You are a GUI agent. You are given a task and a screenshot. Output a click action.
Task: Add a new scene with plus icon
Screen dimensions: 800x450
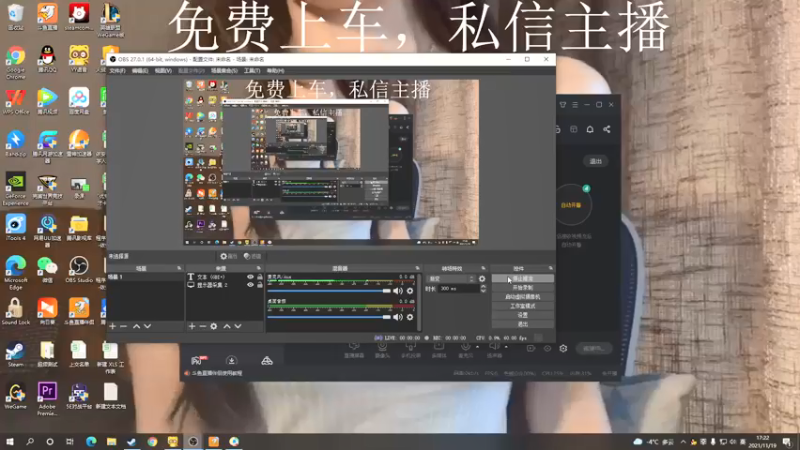coord(113,326)
